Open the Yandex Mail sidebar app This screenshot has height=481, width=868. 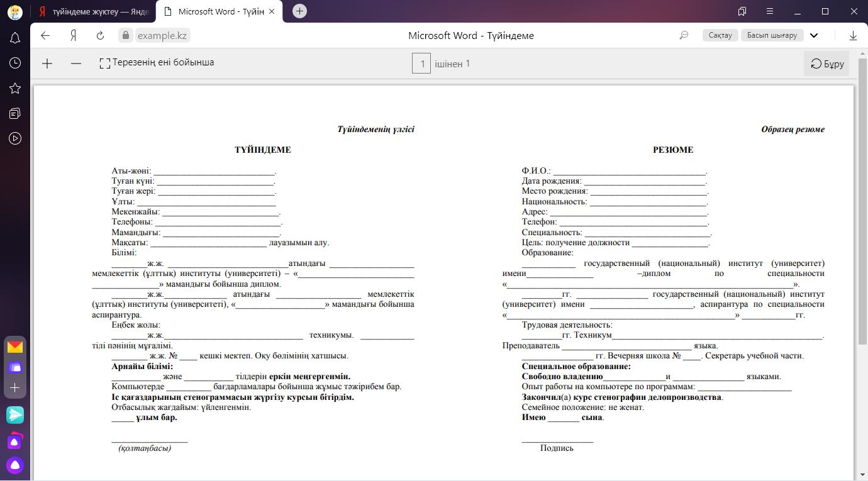click(15, 347)
